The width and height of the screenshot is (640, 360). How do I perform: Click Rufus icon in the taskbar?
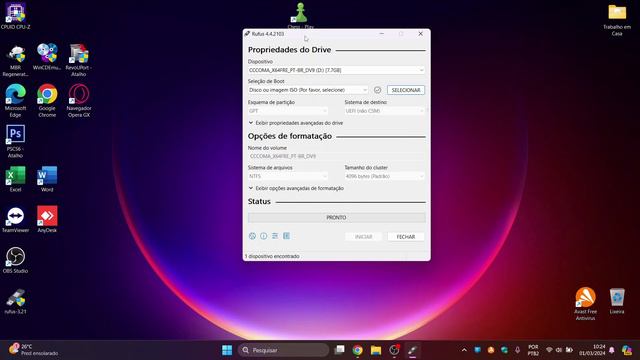pyautogui.click(x=413, y=350)
